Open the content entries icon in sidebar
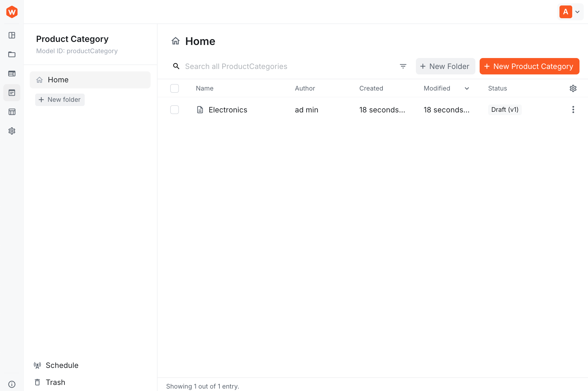The width and height of the screenshot is (588, 391). (12, 92)
